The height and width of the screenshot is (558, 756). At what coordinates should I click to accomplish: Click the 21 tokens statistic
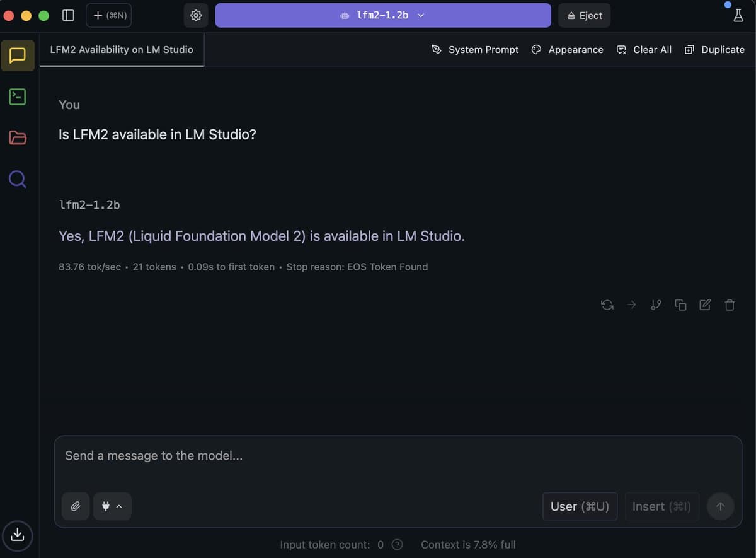click(154, 267)
